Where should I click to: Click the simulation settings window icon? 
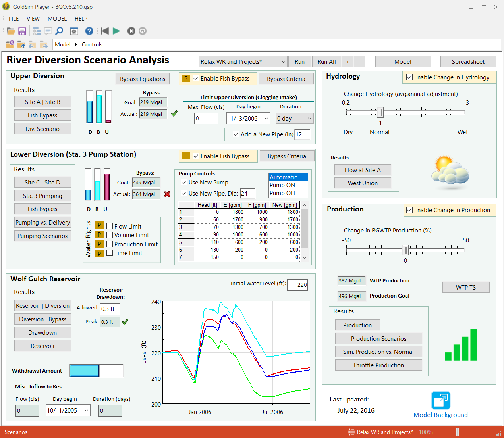[x=74, y=31]
